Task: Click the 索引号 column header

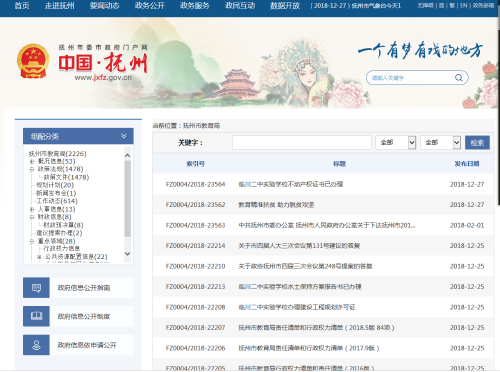Action: pyautogui.click(x=195, y=164)
